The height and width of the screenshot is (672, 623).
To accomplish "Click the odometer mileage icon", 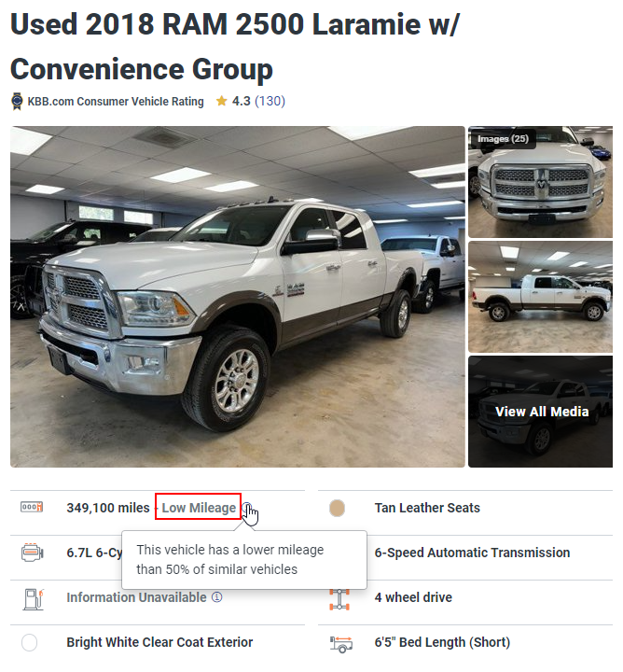I will pos(32,507).
